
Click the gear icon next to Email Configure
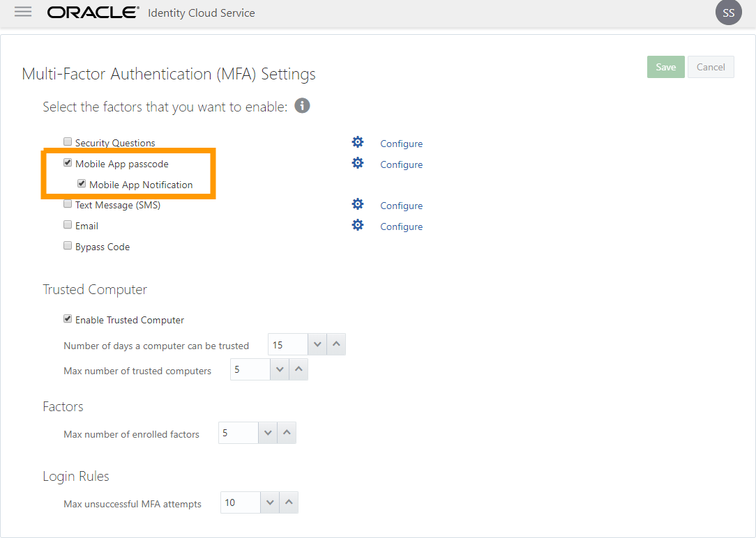tap(358, 224)
